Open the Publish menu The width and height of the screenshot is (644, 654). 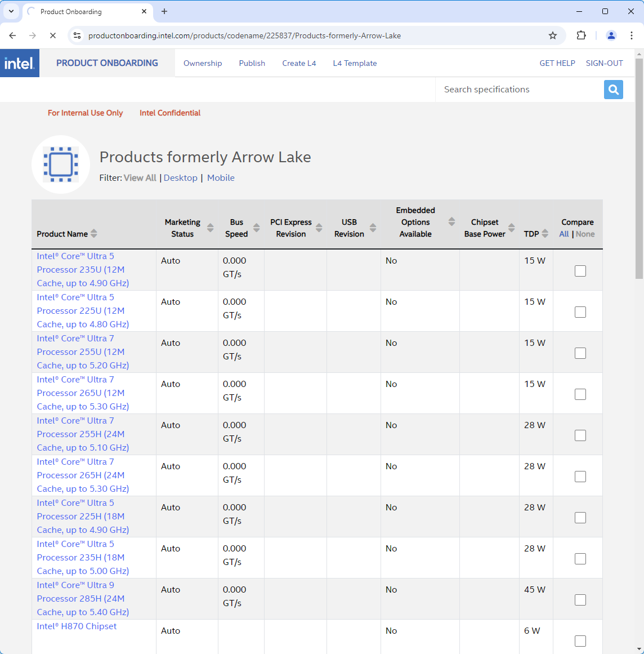click(x=252, y=63)
